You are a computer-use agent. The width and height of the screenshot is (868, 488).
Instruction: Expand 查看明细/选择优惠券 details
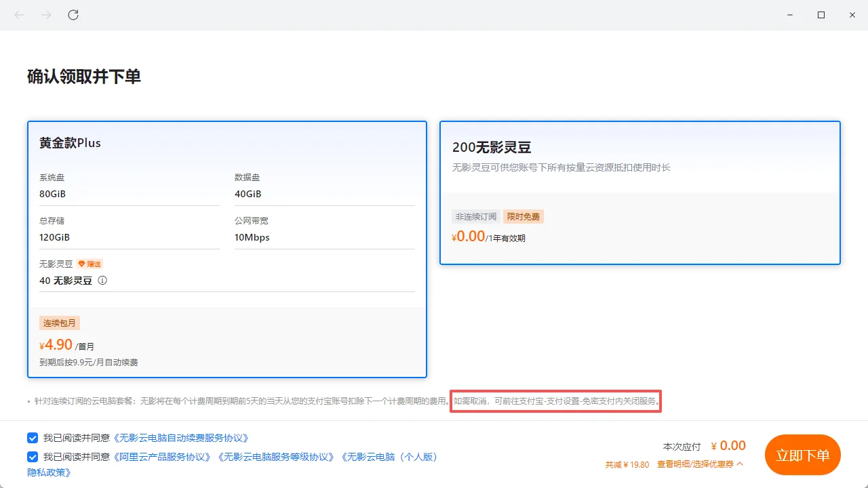coord(700,464)
